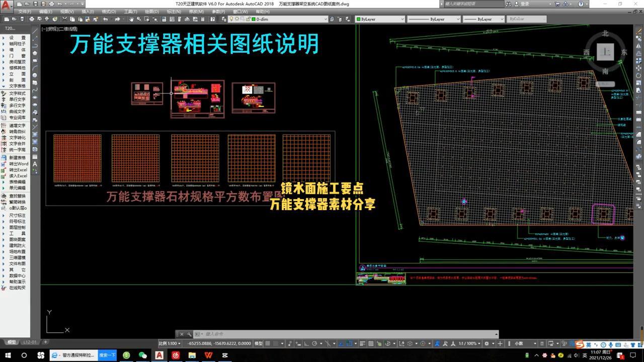Click 图层控制 in the Tangent sidebar
This screenshot has height=362, width=644.
[17, 227]
